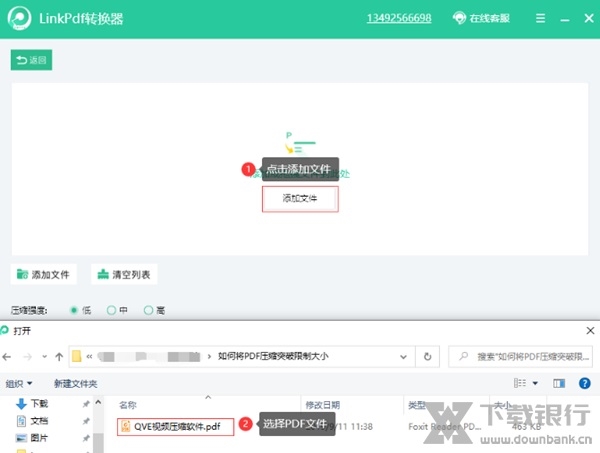Click the LinkPdf logo icon

pos(19,18)
